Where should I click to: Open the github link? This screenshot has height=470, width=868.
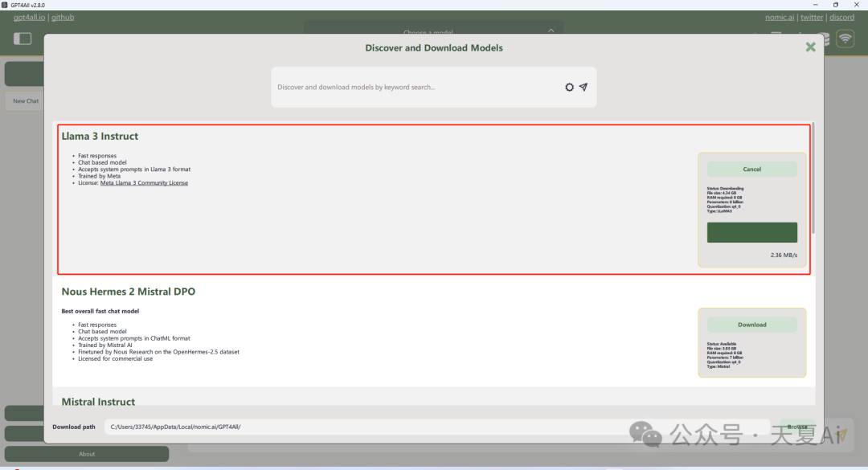(x=63, y=17)
